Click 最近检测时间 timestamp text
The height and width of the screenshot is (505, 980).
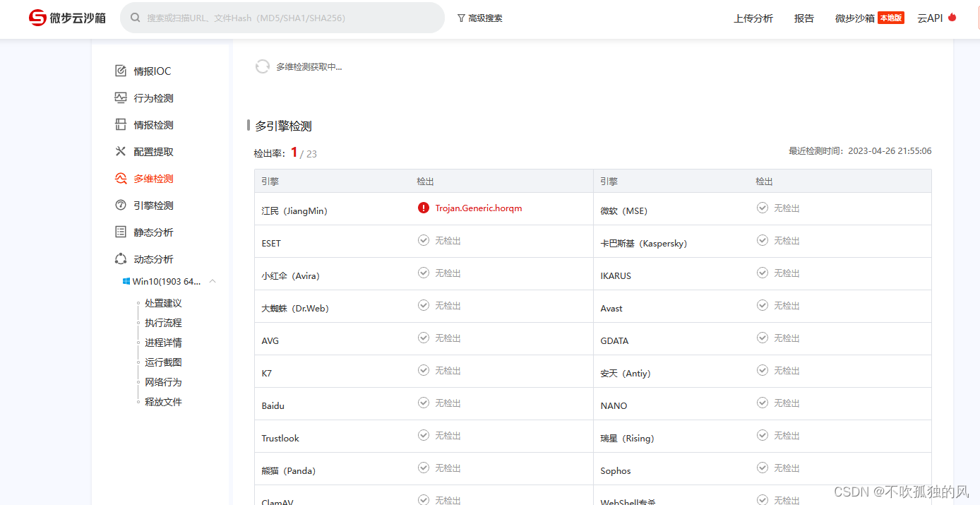pyautogui.click(x=860, y=150)
